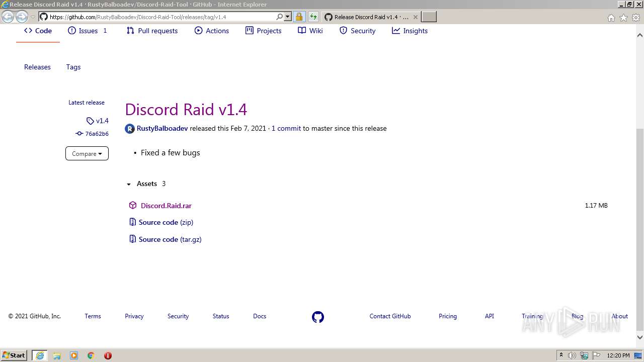This screenshot has width=644, height=362.
Task: Click the Discord Raid v1.4 title link
Action: pos(186,110)
